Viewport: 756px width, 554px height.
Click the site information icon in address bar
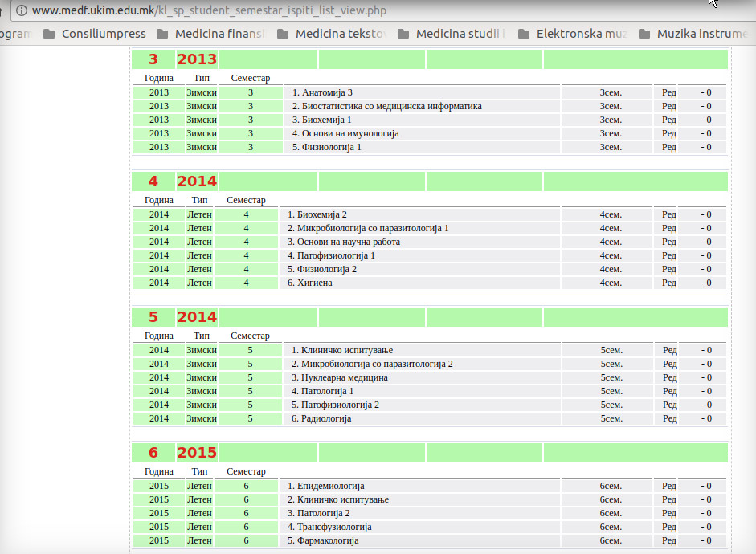[22, 10]
